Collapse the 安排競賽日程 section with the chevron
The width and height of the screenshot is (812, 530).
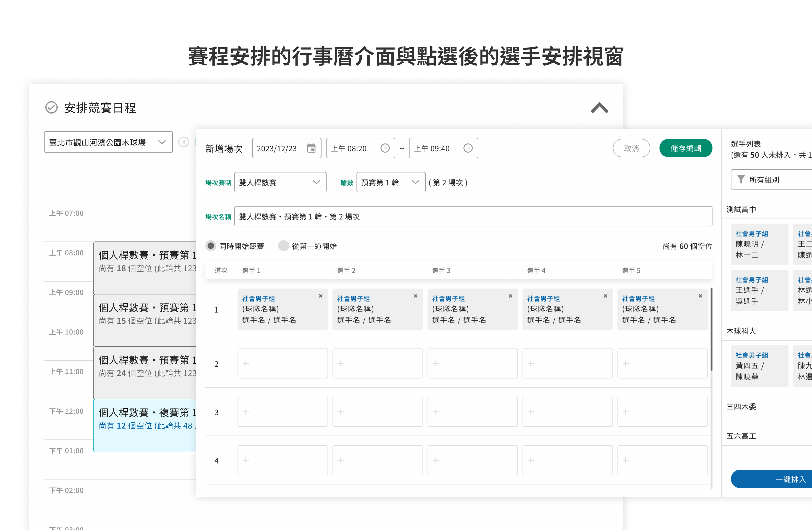coord(599,108)
